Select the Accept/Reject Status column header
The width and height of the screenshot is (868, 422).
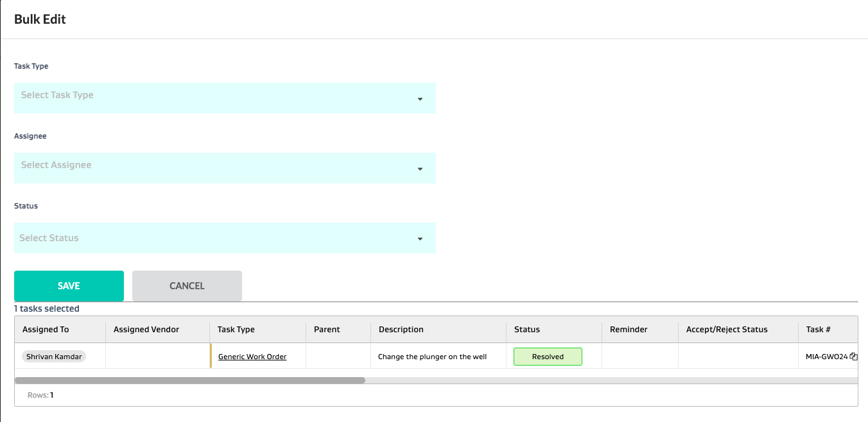pos(727,329)
